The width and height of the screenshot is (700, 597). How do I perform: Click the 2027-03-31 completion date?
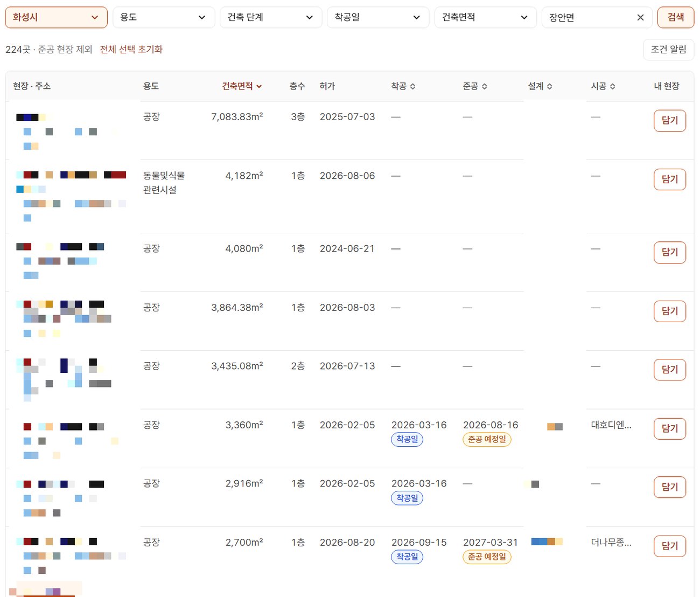(491, 542)
